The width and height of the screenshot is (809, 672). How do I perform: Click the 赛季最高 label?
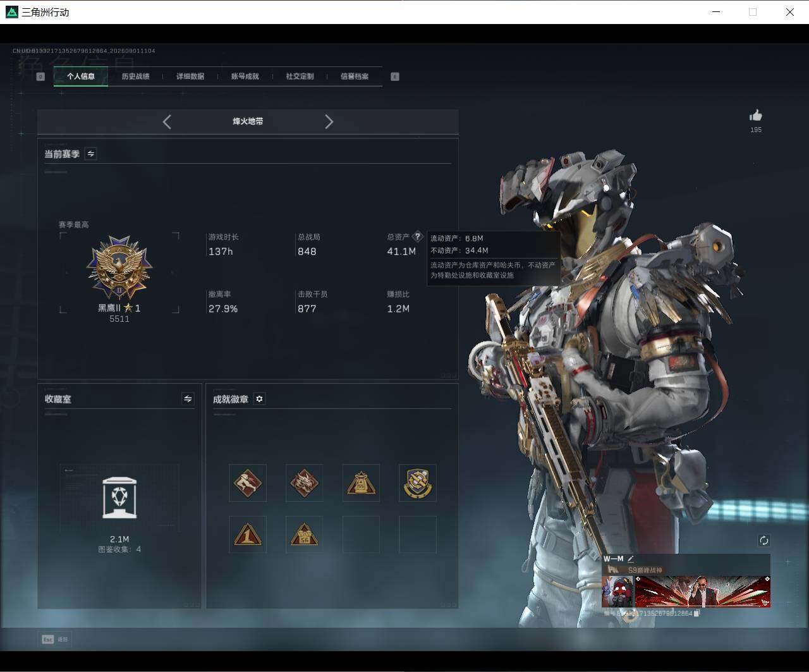74,224
